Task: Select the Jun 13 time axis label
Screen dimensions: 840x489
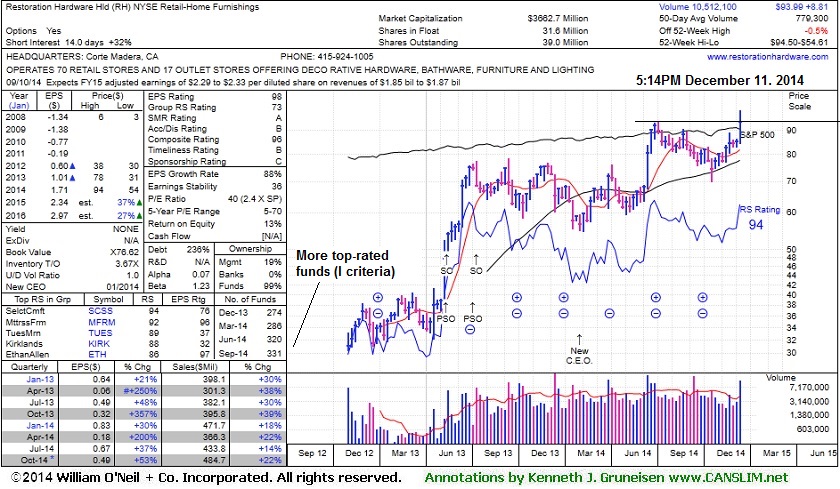Action: [x=452, y=453]
